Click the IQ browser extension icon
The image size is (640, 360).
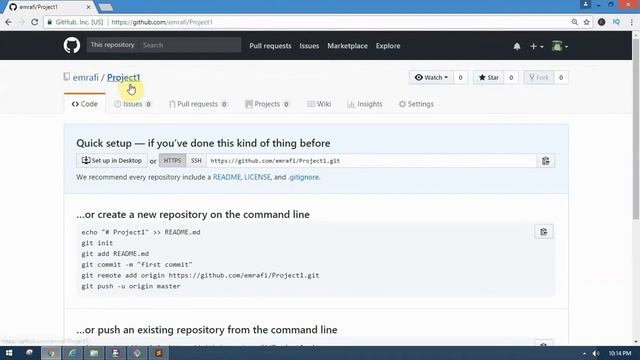click(x=616, y=22)
